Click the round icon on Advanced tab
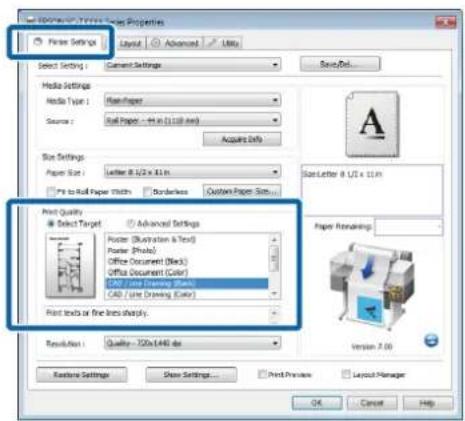This screenshot has height=421, width=465. point(155,43)
